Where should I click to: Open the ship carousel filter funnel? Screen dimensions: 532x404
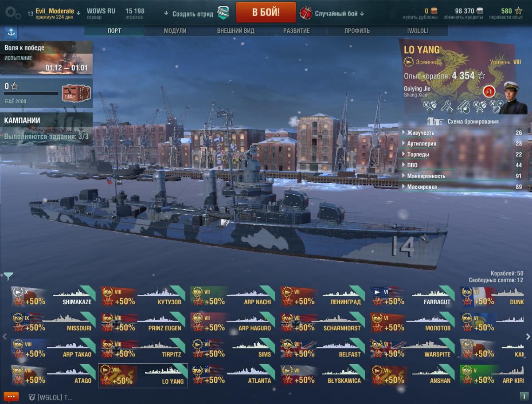pyautogui.click(x=8, y=277)
